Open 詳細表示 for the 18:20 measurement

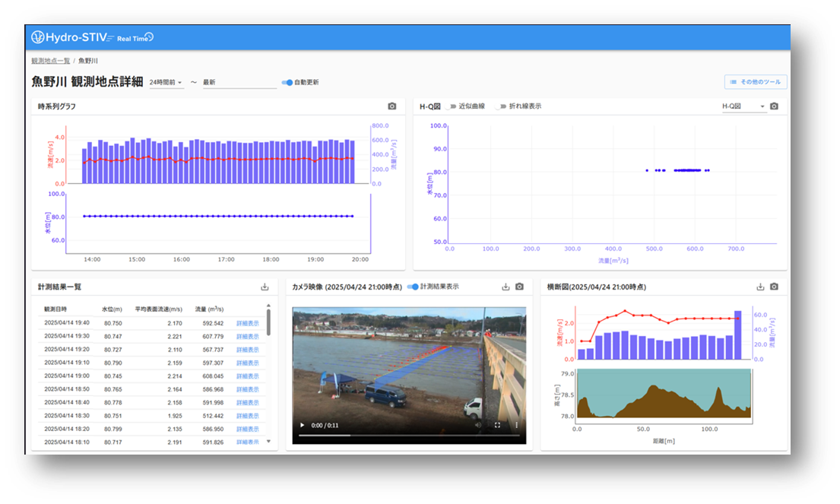(248, 429)
